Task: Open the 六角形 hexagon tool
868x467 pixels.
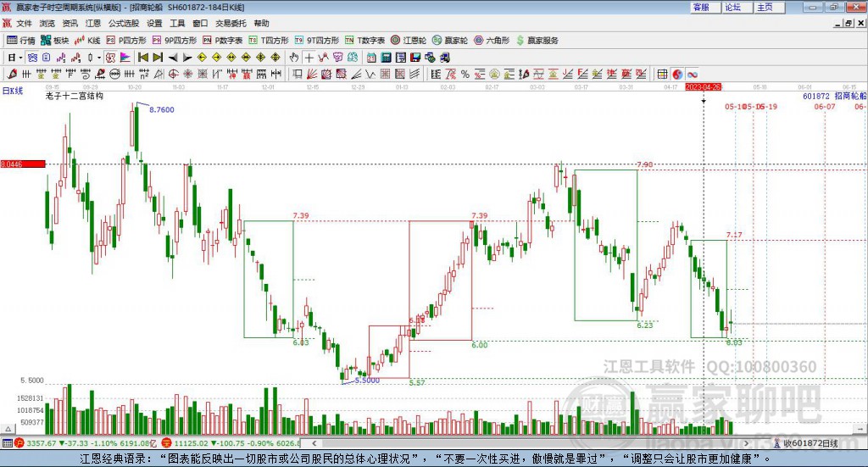Action: (x=492, y=41)
